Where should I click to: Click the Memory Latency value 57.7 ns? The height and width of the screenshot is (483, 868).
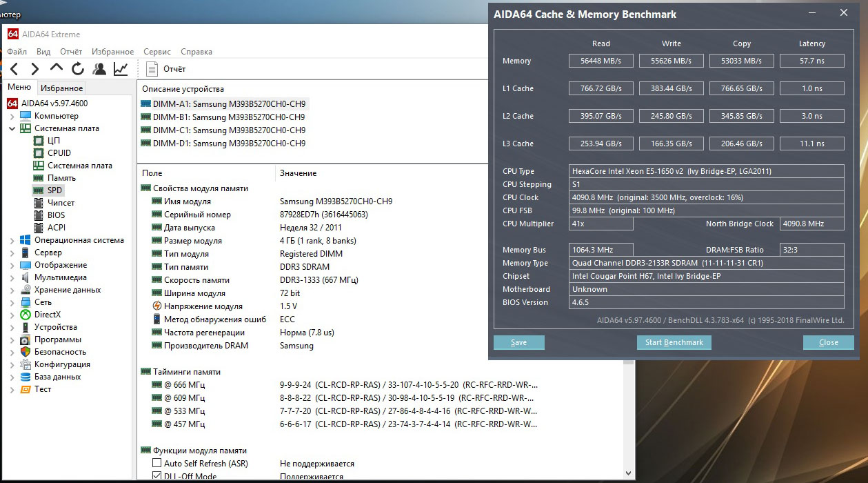pos(812,61)
